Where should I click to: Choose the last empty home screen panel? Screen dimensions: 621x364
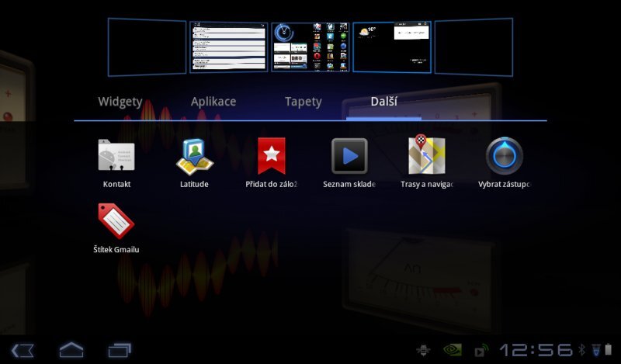coord(474,47)
